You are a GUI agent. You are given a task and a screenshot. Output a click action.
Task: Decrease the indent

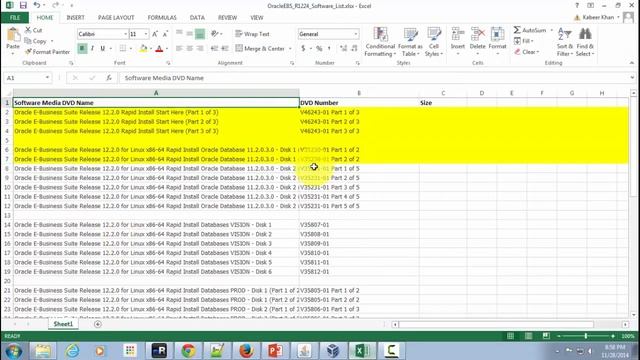(214, 49)
